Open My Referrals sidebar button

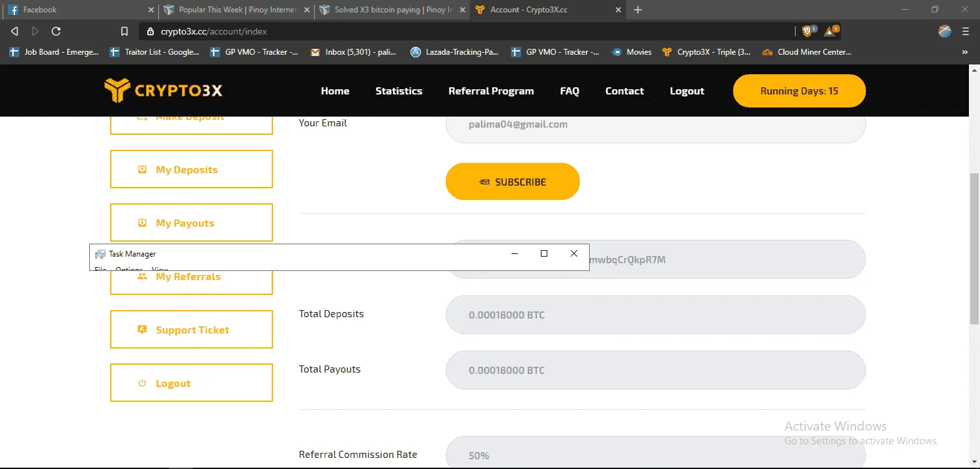click(x=192, y=281)
